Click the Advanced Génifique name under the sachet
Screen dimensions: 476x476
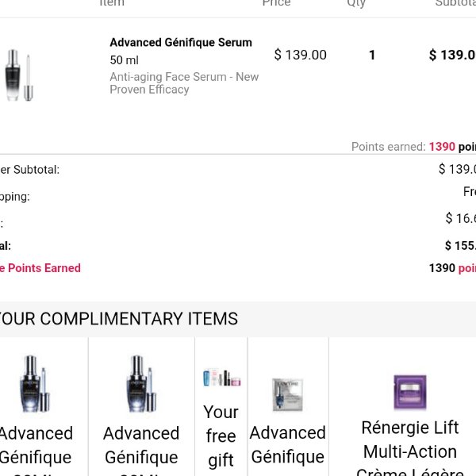[x=287, y=444]
